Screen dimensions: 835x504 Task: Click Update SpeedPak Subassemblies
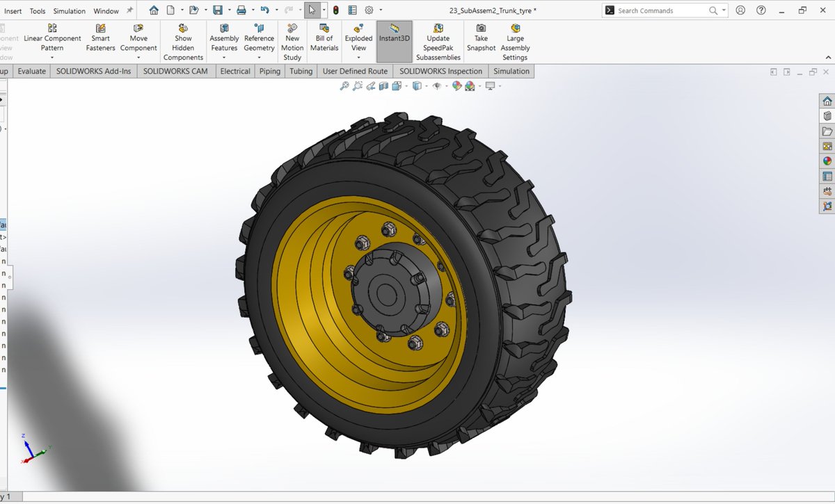(438, 42)
